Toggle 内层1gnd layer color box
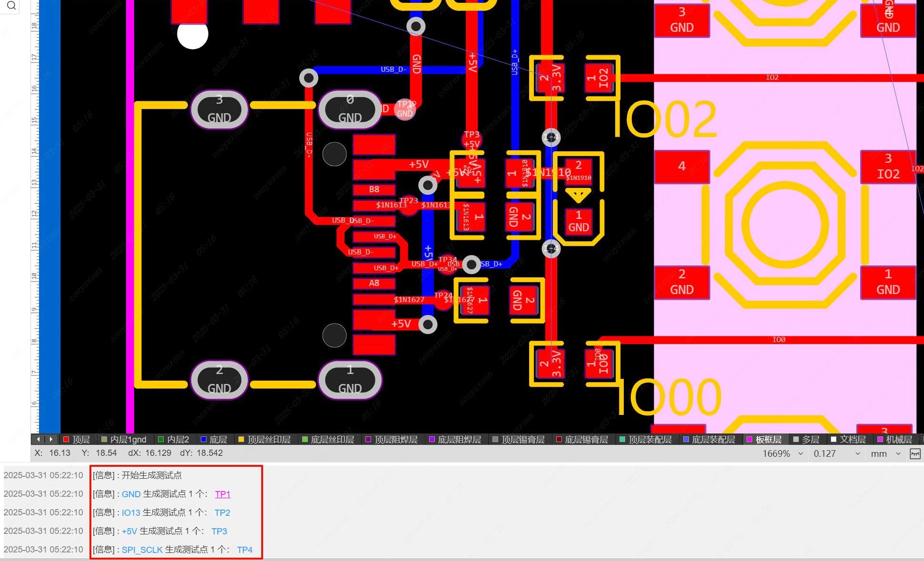The width and height of the screenshot is (924, 561). click(x=104, y=440)
